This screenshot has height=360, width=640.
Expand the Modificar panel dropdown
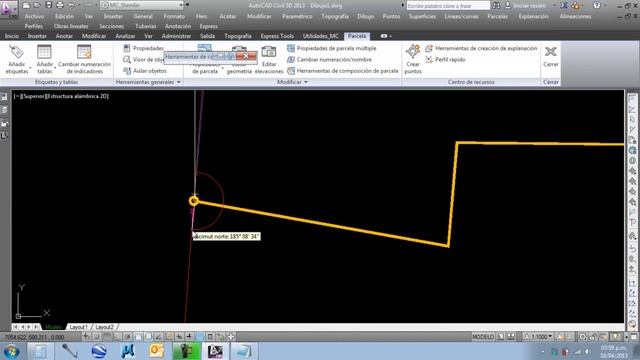coord(292,82)
